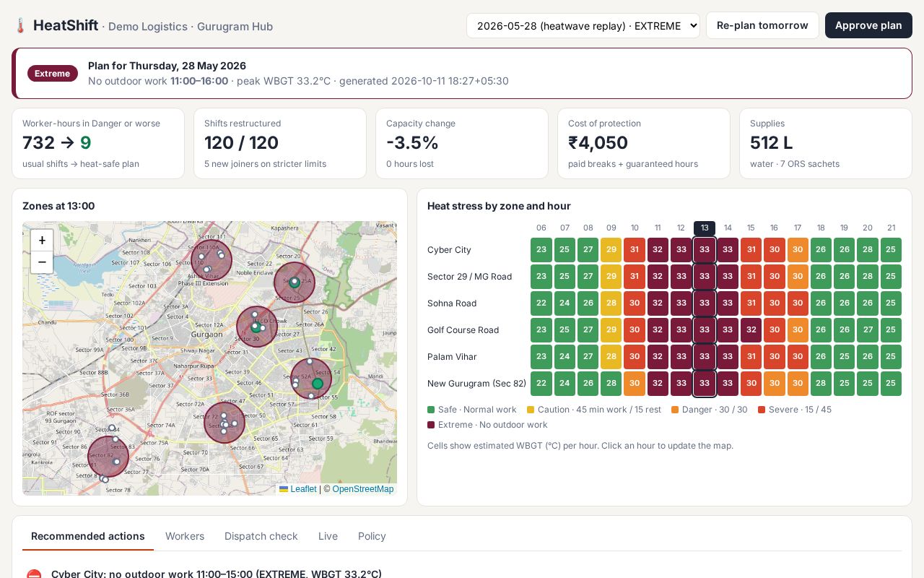Viewport: 924px width, 578px height.
Task: Click the '732 → 9' worker-hours value
Action: [57, 143]
